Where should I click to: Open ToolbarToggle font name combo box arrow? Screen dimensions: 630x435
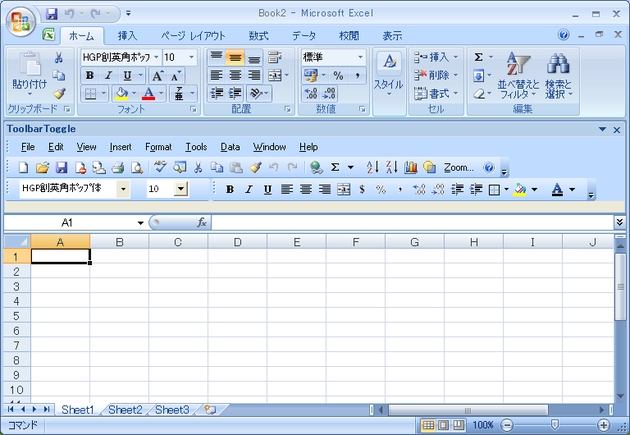tap(123, 189)
